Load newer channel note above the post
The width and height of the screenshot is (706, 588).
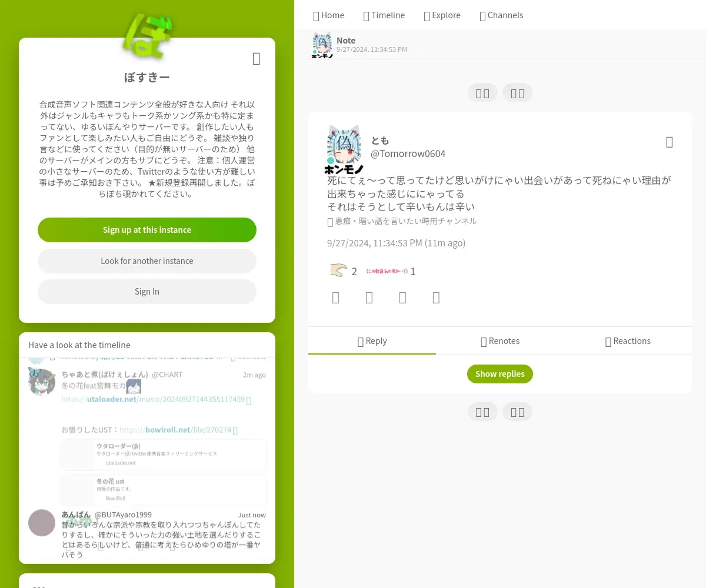coord(483,93)
